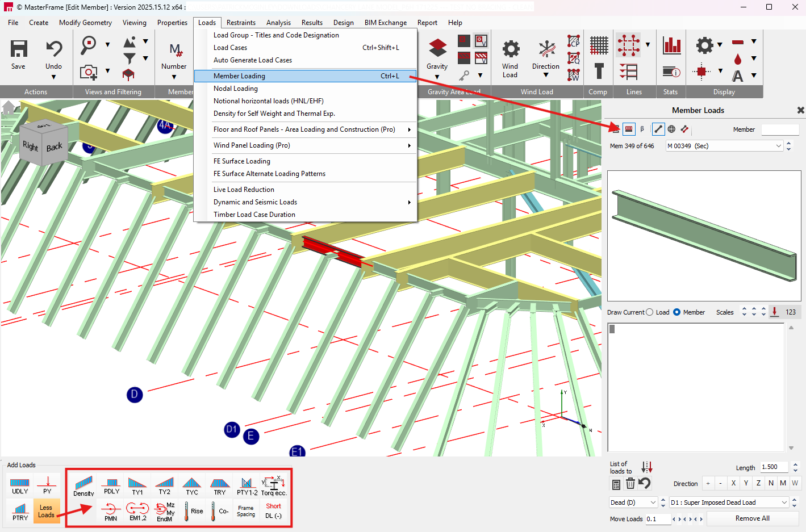Image resolution: width=806 pixels, height=532 pixels.
Task: Click the Move Loads value field
Action: tap(658, 519)
